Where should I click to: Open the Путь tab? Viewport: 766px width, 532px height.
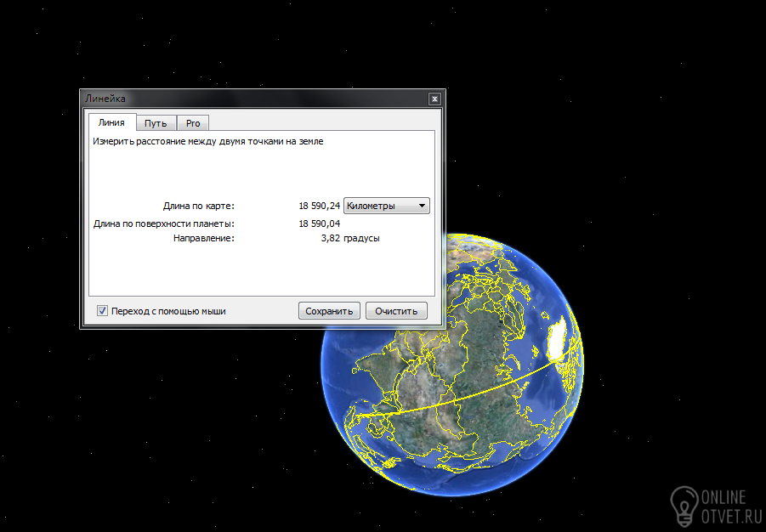point(156,123)
